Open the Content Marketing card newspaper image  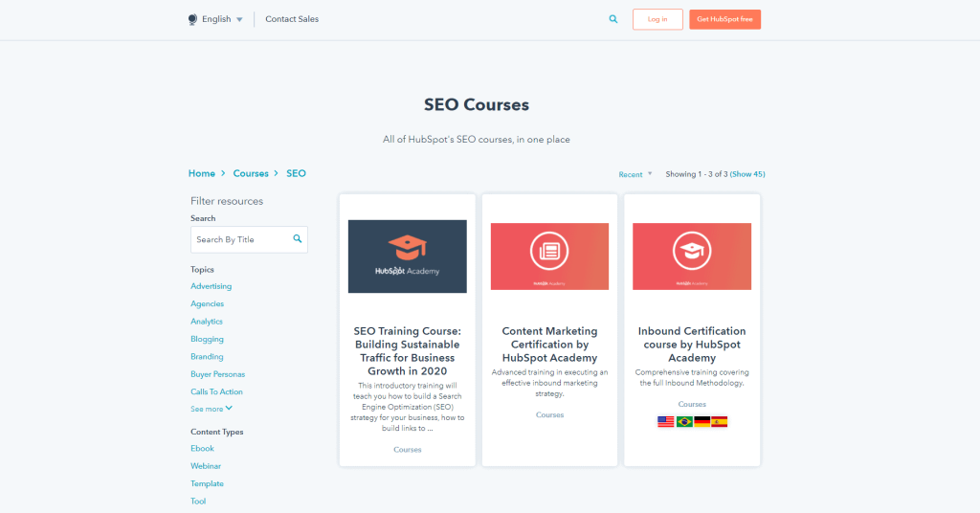click(x=549, y=256)
